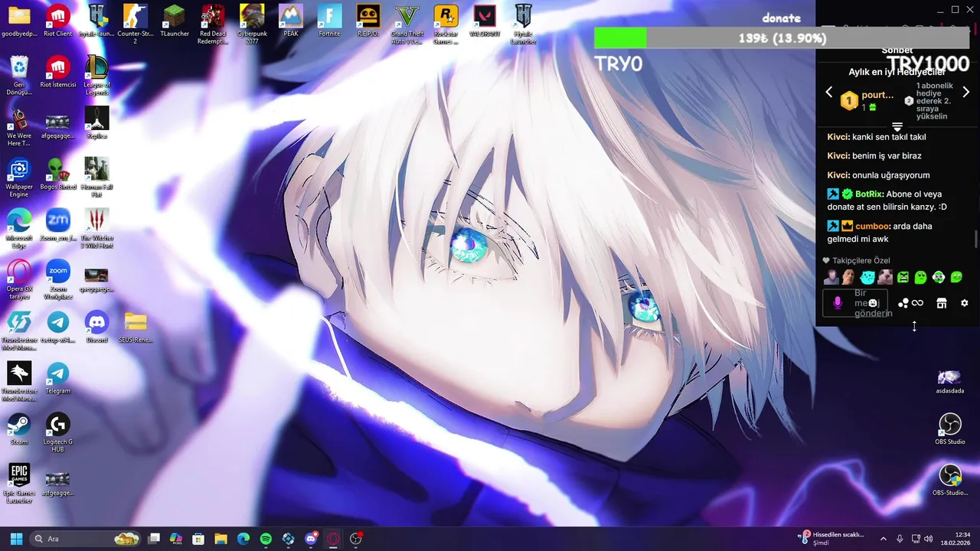The width and height of the screenshot is (980, 551).
Task: Select the Microsoft Edge desktop shortcut
Action: (19, 228)
